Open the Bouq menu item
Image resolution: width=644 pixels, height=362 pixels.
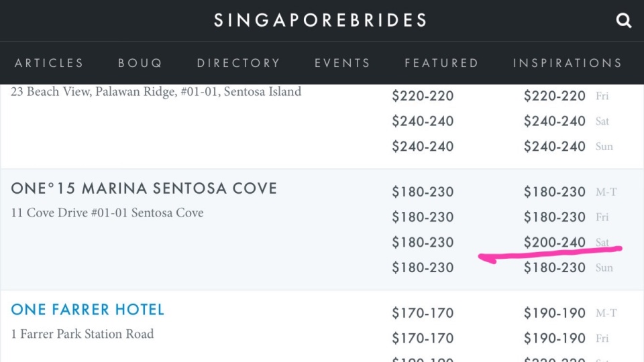click(x=140, y=63)
